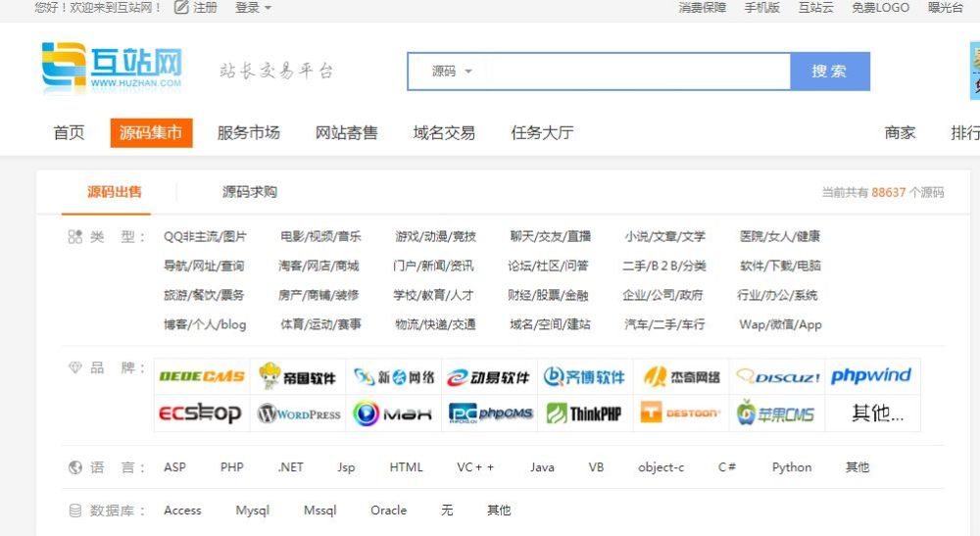Filter by 论坛/社区/问答 type
Image resolution: width=980 pixels, height=536 pixels.
click(548, 267)
